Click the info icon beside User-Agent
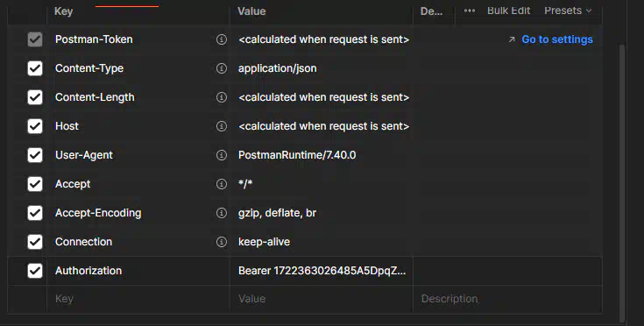Screen dimensions: 644x326 tap(222, 155)
